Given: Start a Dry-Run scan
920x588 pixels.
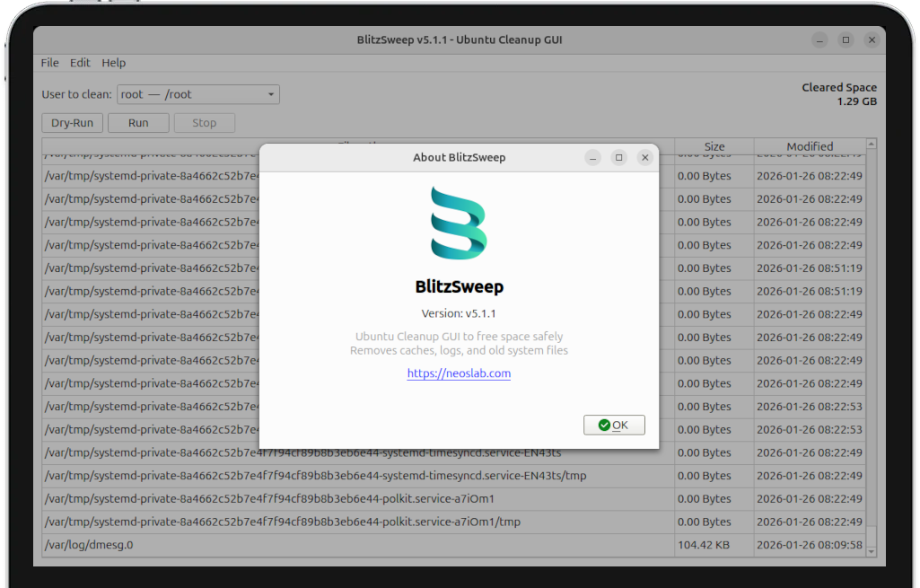Looking at the screenshot, I should (72, 122).
